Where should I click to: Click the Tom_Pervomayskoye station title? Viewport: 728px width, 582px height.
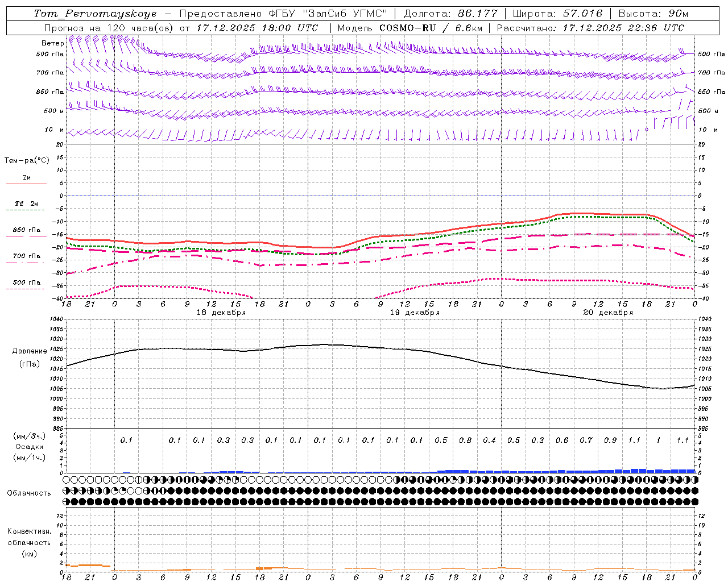95,14
